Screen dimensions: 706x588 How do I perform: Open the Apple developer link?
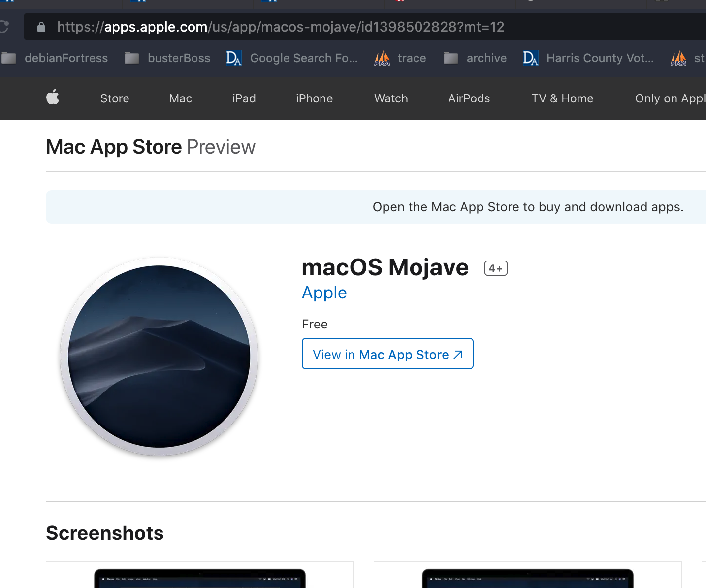point(324,293)
